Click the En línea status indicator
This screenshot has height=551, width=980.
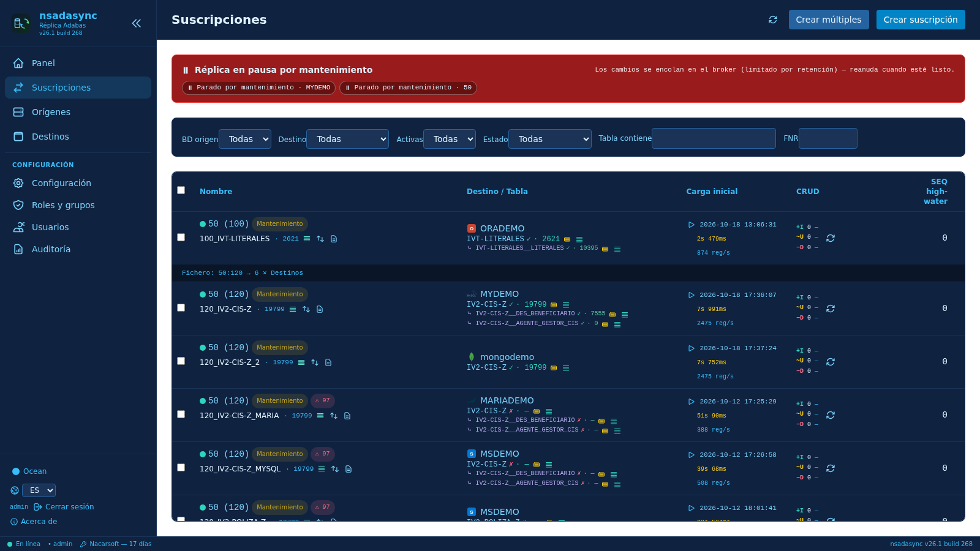click(x=24, y=544)
